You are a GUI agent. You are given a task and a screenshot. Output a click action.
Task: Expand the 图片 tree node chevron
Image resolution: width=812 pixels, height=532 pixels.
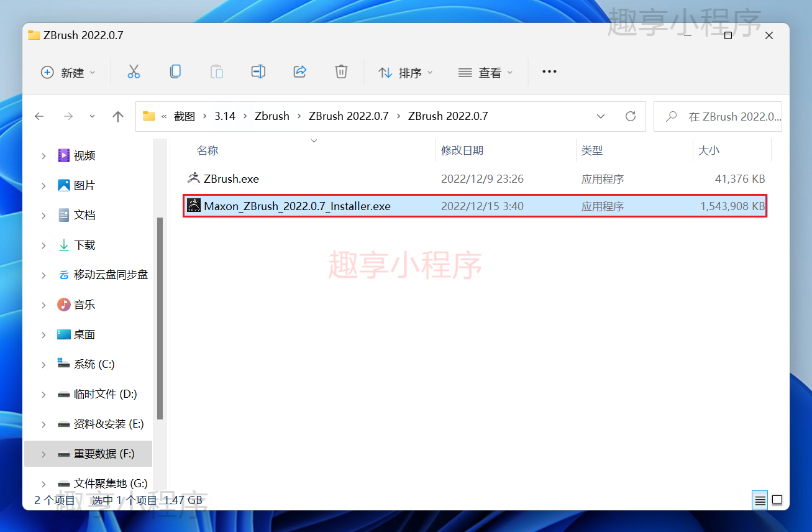click(43, 186)
